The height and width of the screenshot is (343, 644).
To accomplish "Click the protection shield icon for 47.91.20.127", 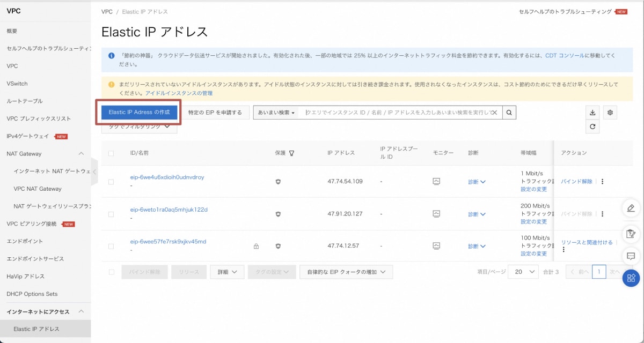I will click(279, 214).
